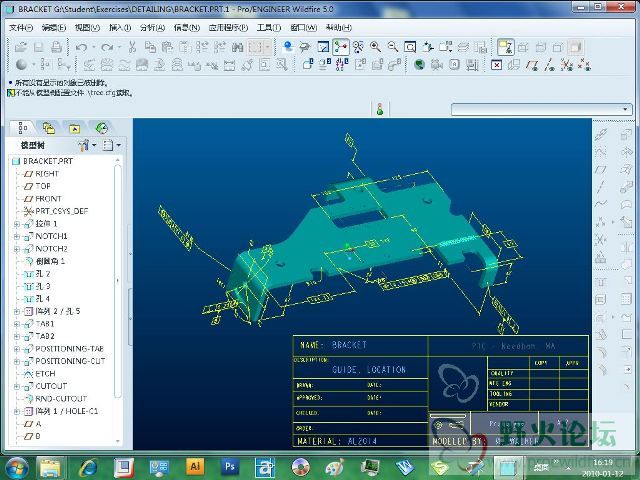Click the Paste toolbar icon
Screen dimensions: 640x480
167,47
